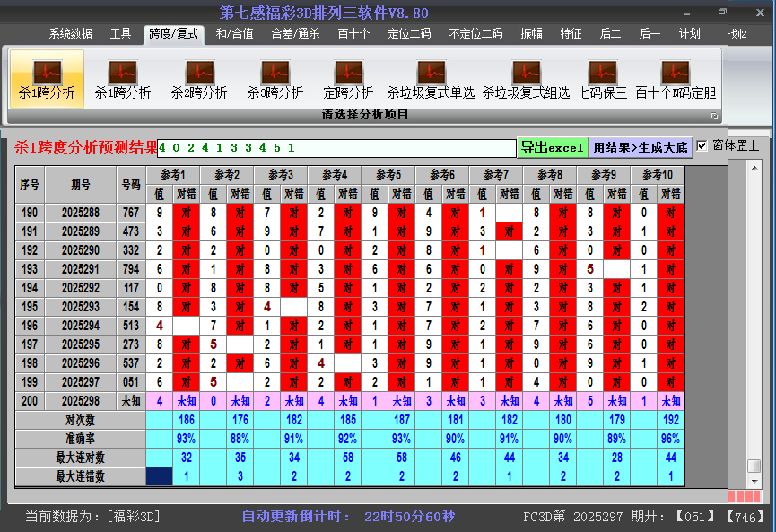The width and height of the screenshot is (776, 532).
Task: Click the table scrollbar down arrow
Action: pos(754,483)
